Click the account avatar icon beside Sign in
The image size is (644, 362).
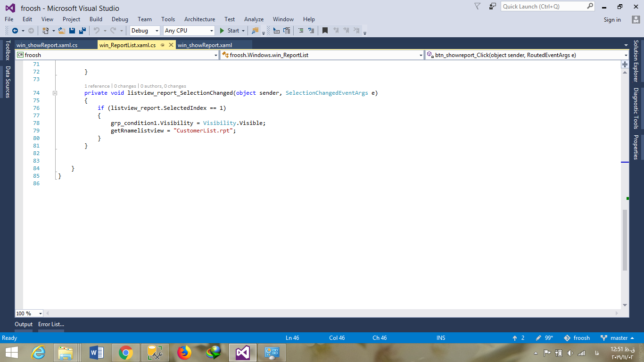(x=636, y=19)
